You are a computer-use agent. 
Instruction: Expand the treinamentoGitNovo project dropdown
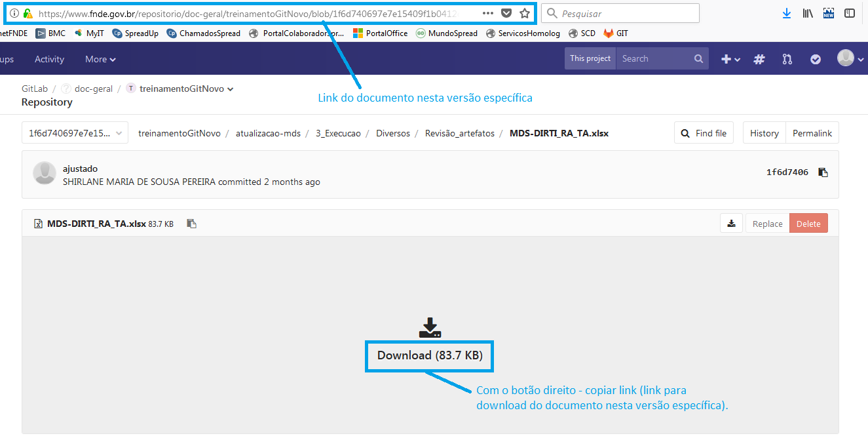229,88
